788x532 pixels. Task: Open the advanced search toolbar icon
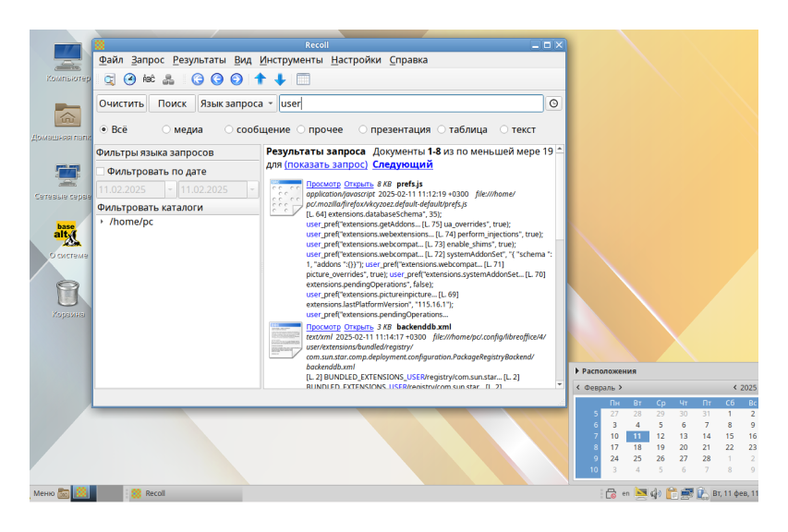click(110, 79)
